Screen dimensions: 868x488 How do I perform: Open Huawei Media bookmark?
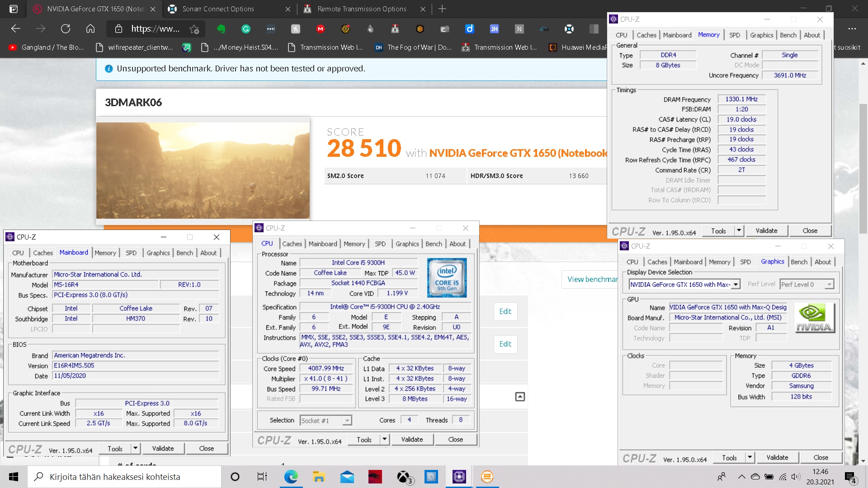pos(577,47)
